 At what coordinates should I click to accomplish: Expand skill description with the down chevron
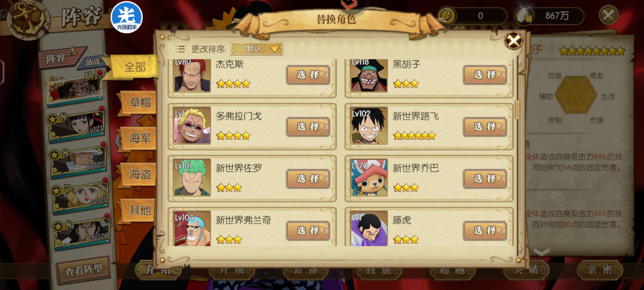pyautogui.click(x=541, y=252)
